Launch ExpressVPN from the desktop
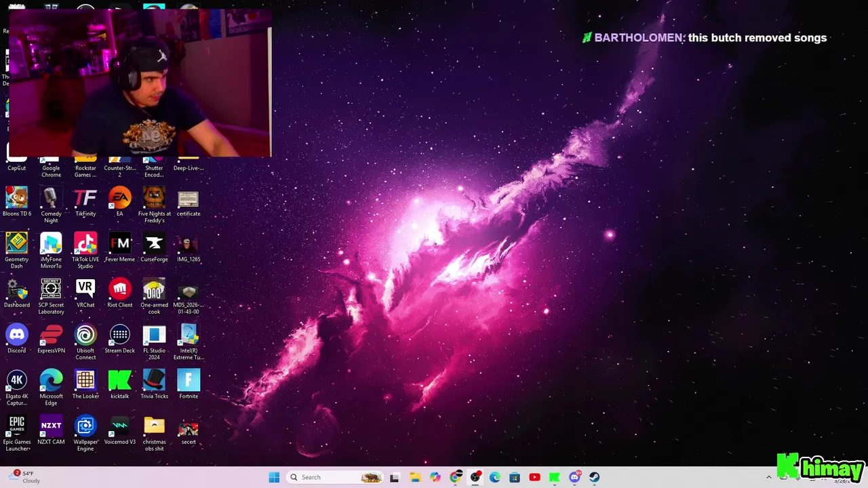Viewport: 868px width, 488px height. (x=51, y=339)
